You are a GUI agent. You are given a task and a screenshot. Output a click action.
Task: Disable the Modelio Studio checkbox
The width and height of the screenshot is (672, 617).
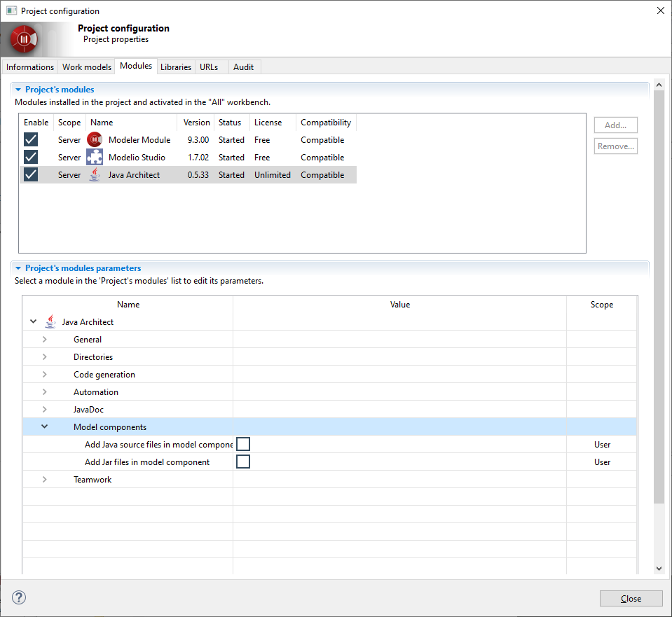tap(31, 158)
